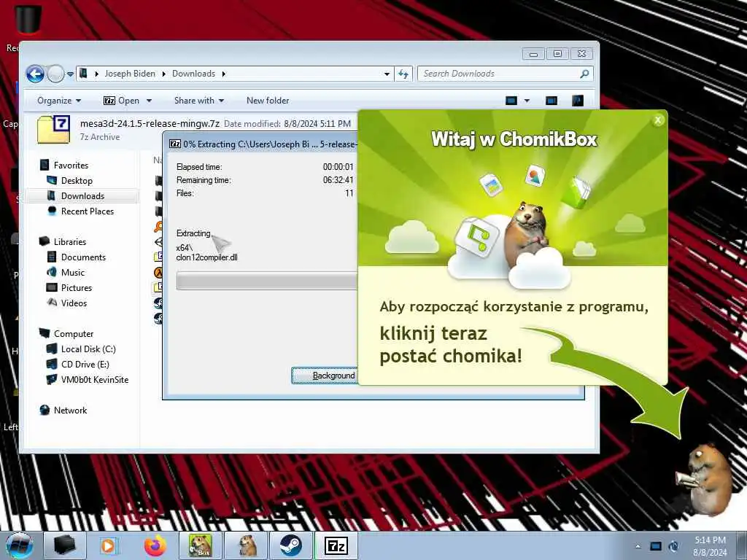Screen dimensions: 747x560
Task: Open Firefox from taskbar
Action: click(x=155, y=545)
